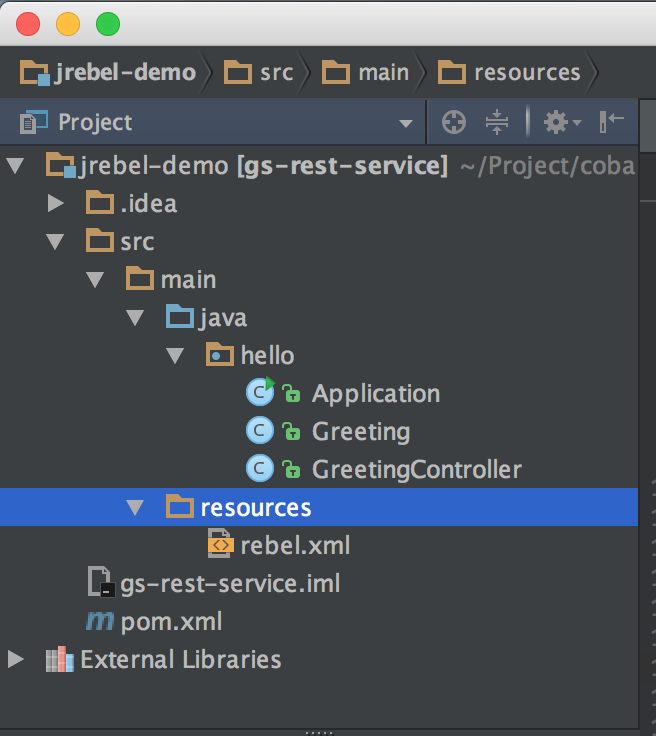This screenshot has width=656, height=736.
Task: Open the project panel settings gear
Action: pyautogui.click(x=557, y=123)
